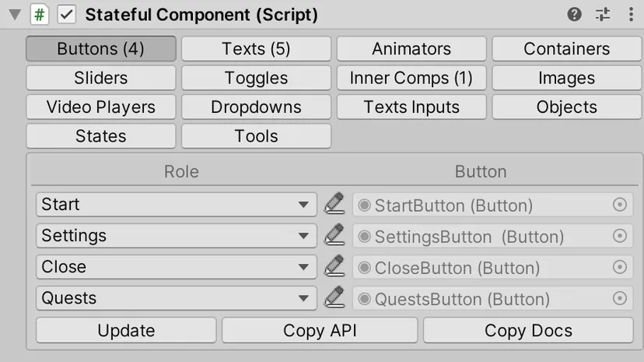Switch to the Texts (5) tab

(x=257, y=49)
